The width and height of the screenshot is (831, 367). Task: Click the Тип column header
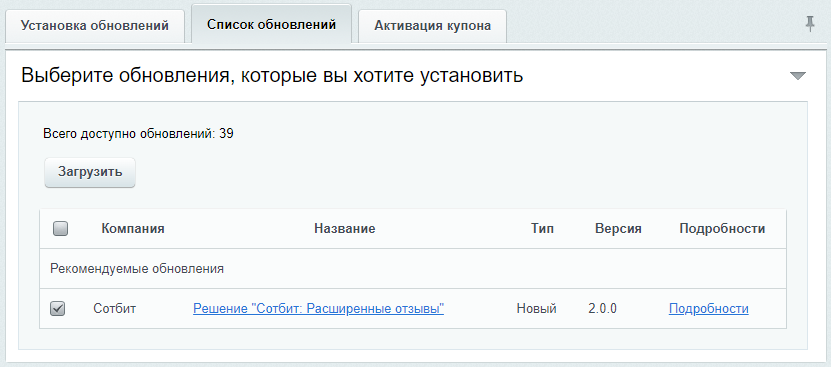tap(542, 229)
